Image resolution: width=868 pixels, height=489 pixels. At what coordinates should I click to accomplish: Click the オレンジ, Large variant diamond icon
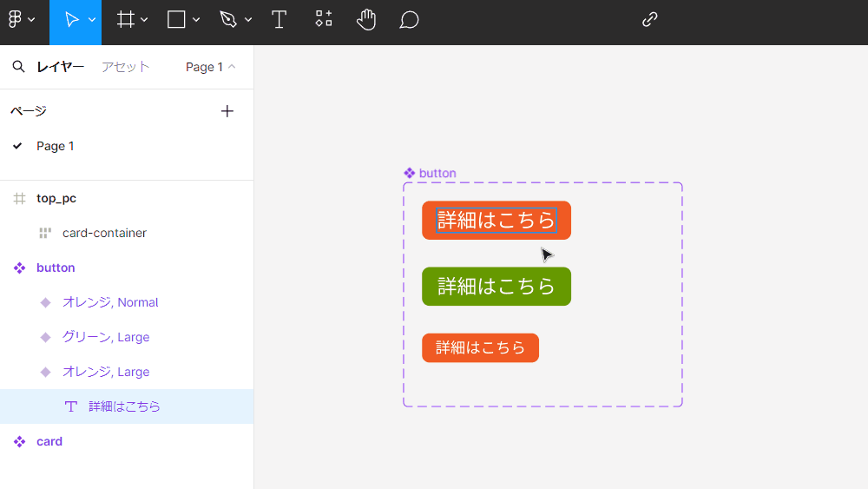(x=45, y=372)
